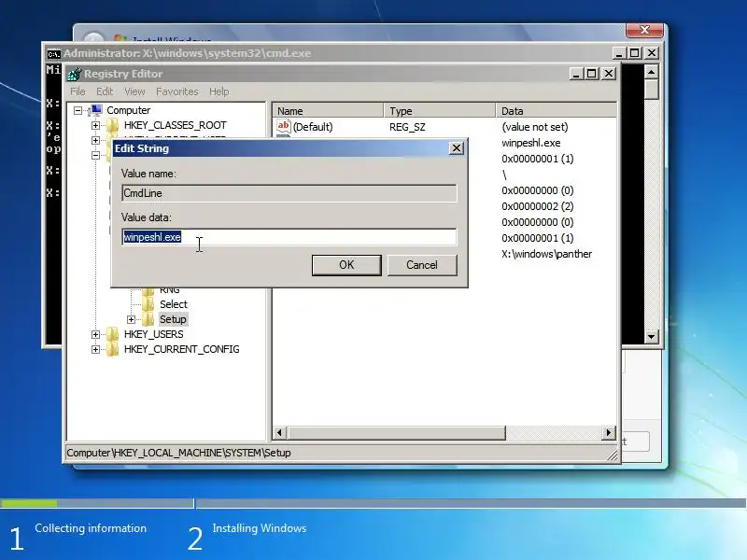Viewport: 747px width, 560px height.
Task: Click left arrow of horizontal scrollbar
Action: [279, 433]
